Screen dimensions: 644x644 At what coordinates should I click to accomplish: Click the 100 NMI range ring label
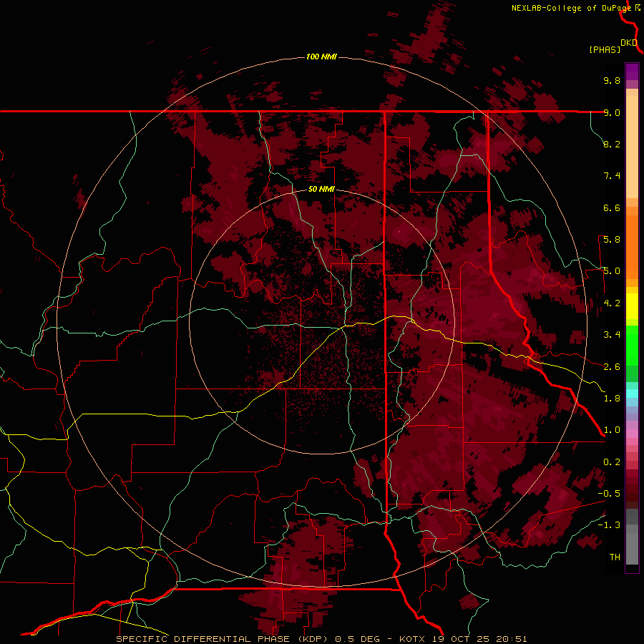click(x=321, y=57)
